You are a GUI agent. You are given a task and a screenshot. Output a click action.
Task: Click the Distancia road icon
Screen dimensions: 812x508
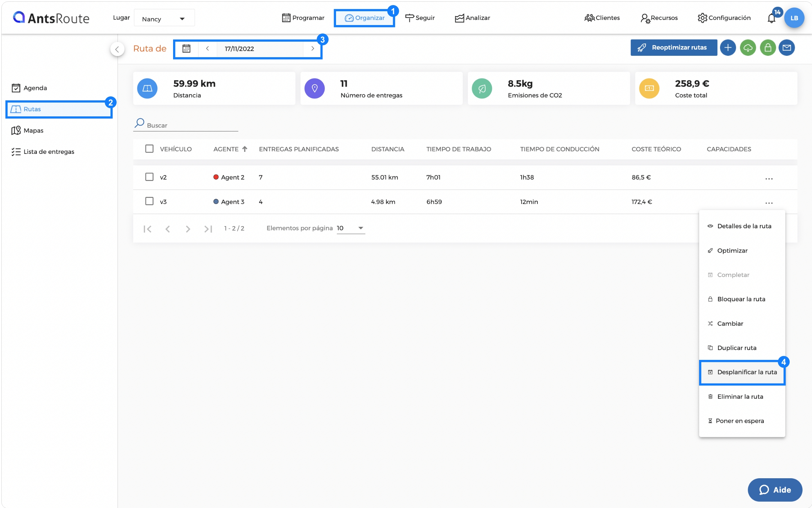click(147, 88)
